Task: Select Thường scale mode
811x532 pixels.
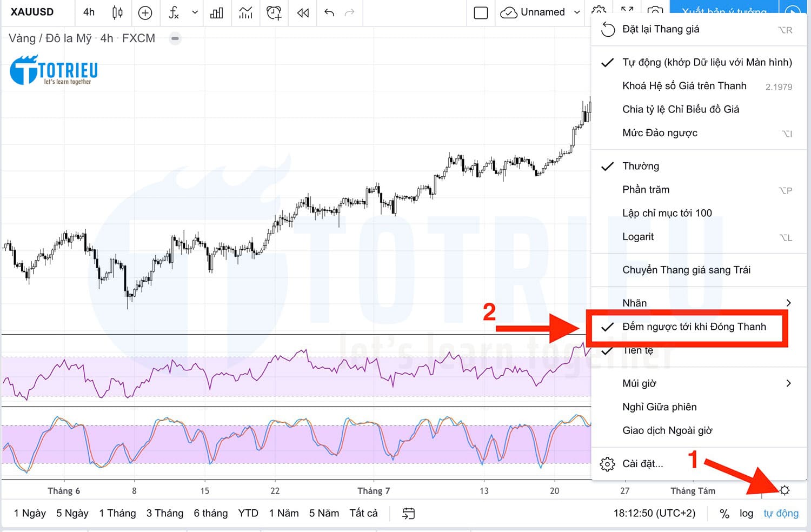Action: point(699,166)
